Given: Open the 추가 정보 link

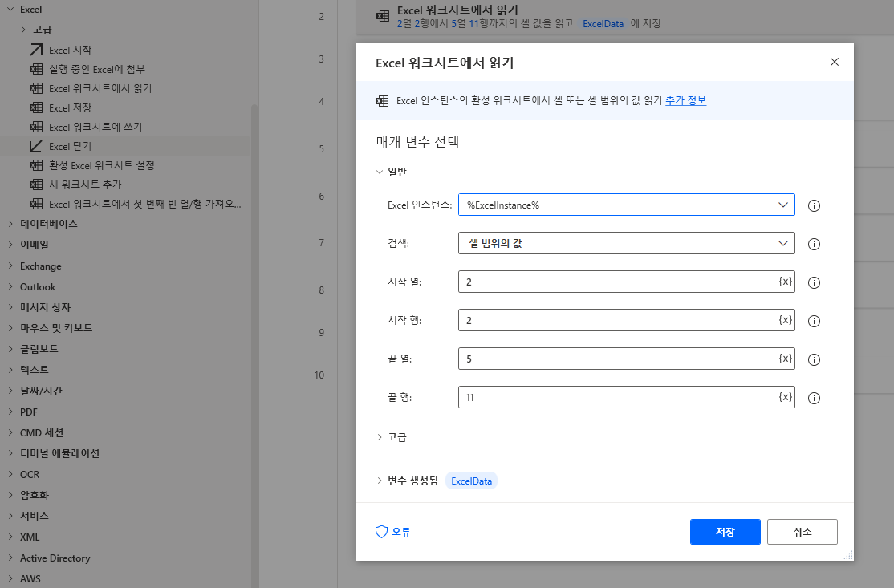Looking at the screenshot, I should point(685,100).
